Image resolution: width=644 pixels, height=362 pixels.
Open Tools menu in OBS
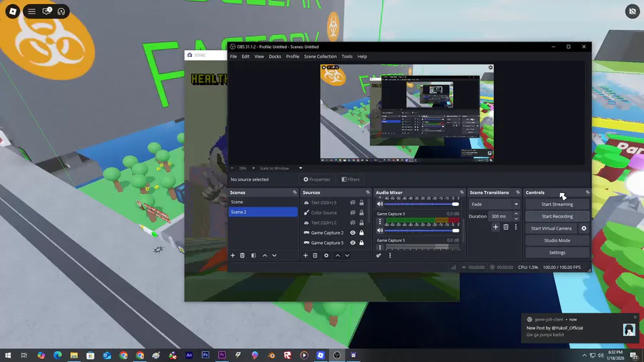pos(347,57)
